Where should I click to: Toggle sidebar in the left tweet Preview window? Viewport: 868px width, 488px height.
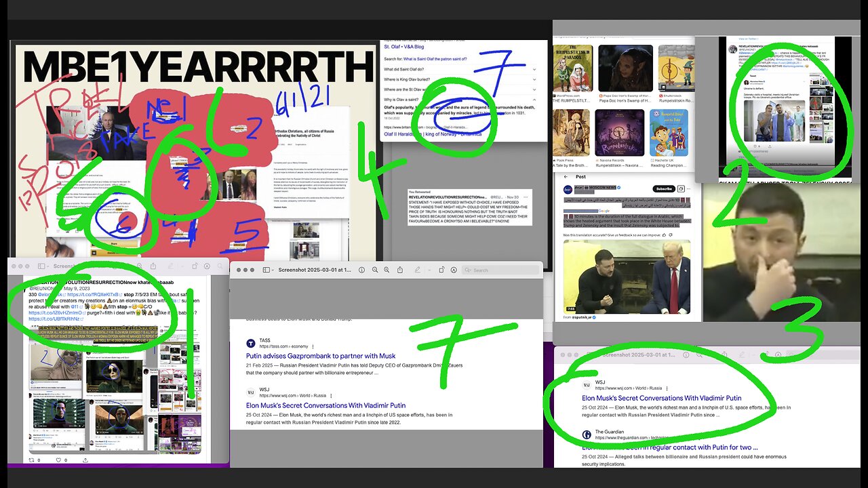[41, 266]
